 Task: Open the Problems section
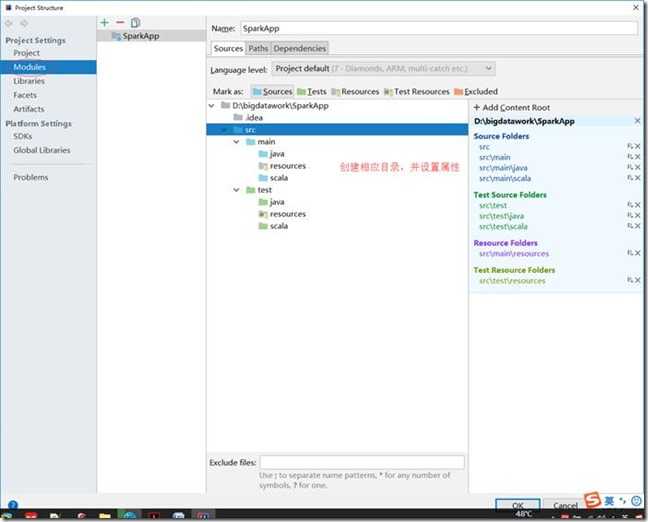(31, 177)
